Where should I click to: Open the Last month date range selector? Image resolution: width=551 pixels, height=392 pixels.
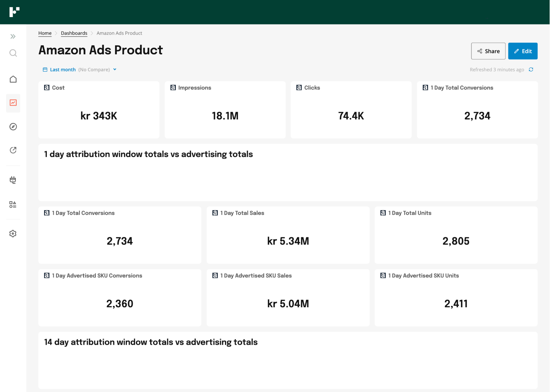pyautogui.click(x=80, y=70)
